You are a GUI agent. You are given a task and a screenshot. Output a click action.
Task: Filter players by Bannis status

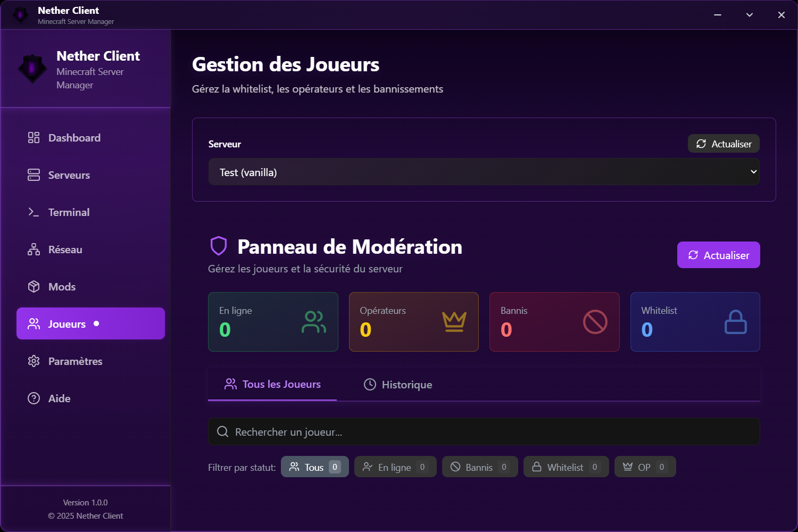[480, 467]
